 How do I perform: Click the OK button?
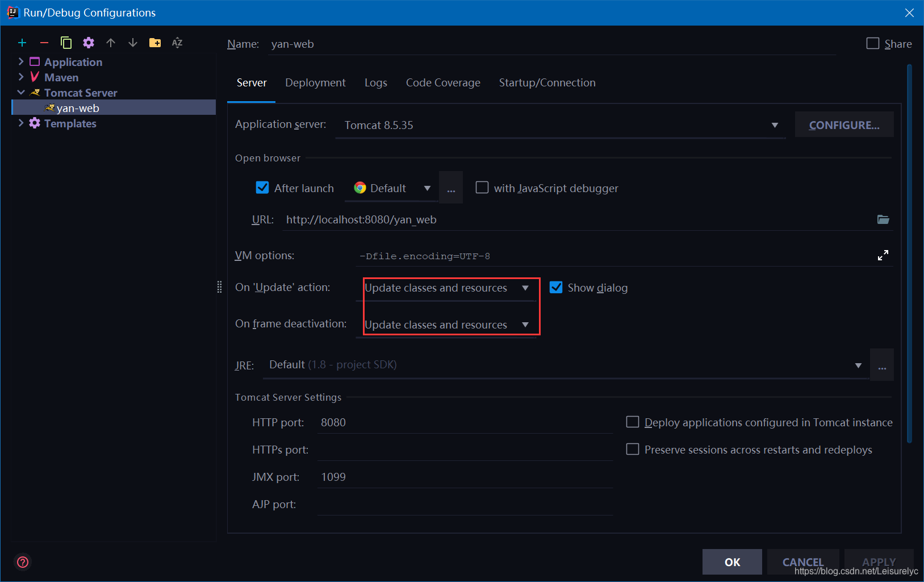[732, 562]
